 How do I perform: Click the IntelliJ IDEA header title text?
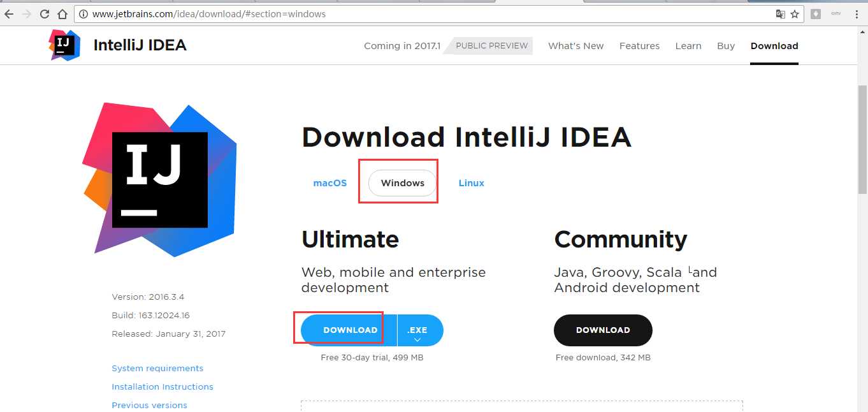140,45
